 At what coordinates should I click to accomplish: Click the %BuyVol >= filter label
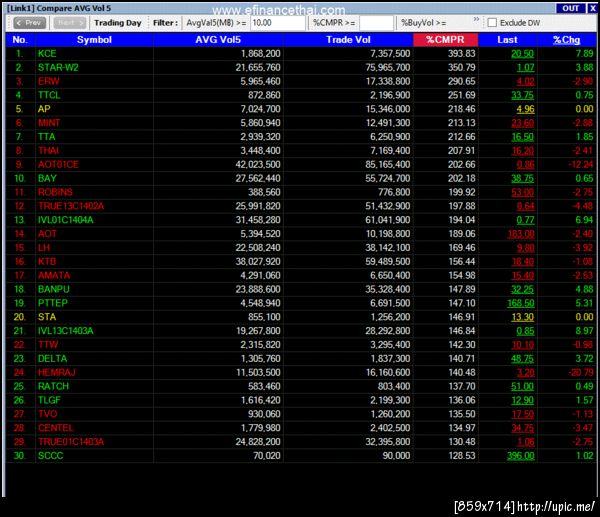click(x=424, y=23)
